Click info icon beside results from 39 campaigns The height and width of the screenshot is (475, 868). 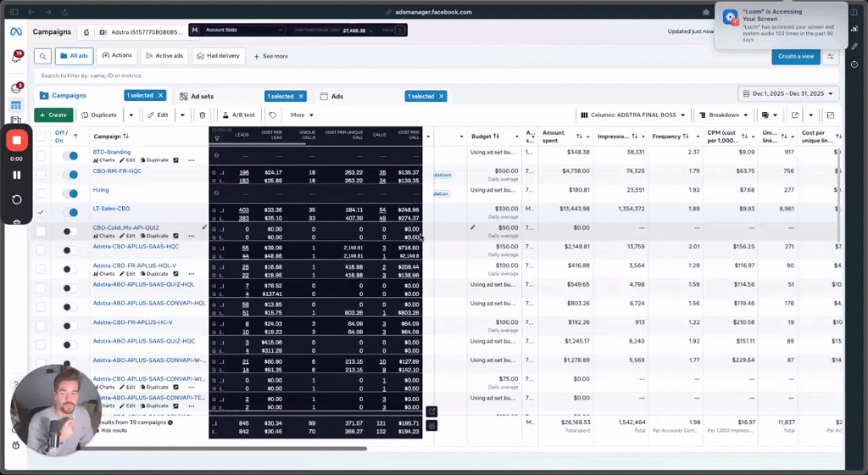click(170, 422)
